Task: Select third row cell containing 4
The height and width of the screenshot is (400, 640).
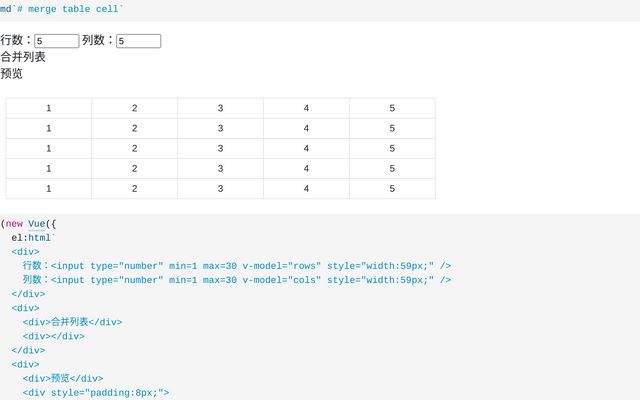Action: 306,148
